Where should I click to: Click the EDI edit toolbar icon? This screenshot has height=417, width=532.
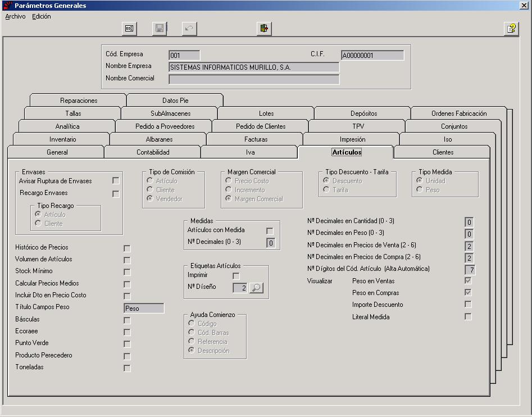coord(129,29)
